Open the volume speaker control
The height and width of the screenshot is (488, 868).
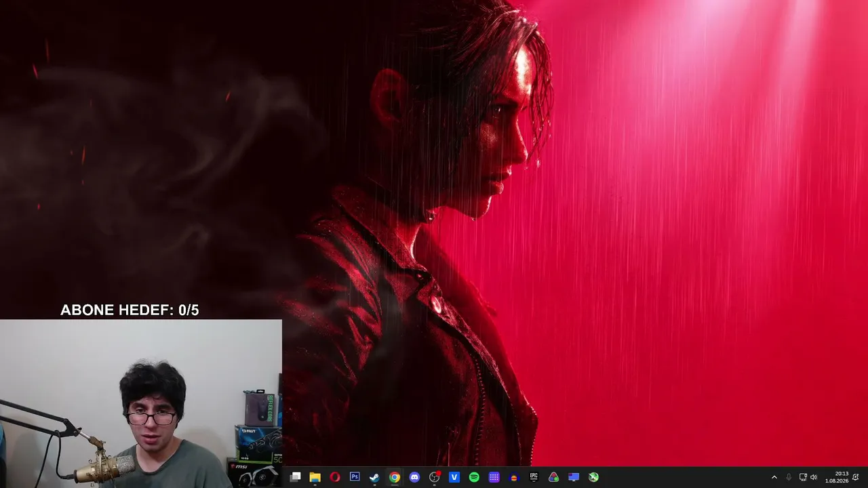814,477
